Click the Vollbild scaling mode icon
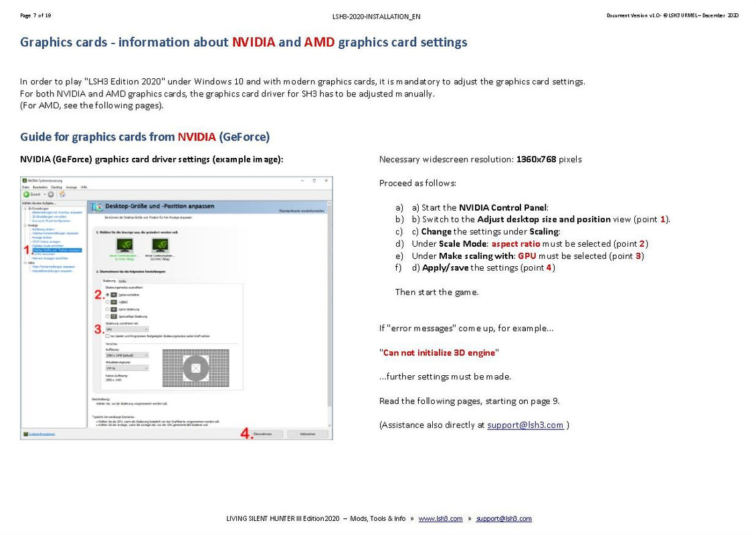 pos(114,302)
